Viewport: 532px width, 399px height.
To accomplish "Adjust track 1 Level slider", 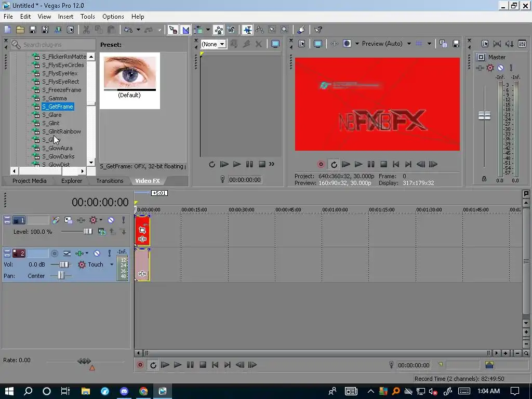I will coord(87,232).
